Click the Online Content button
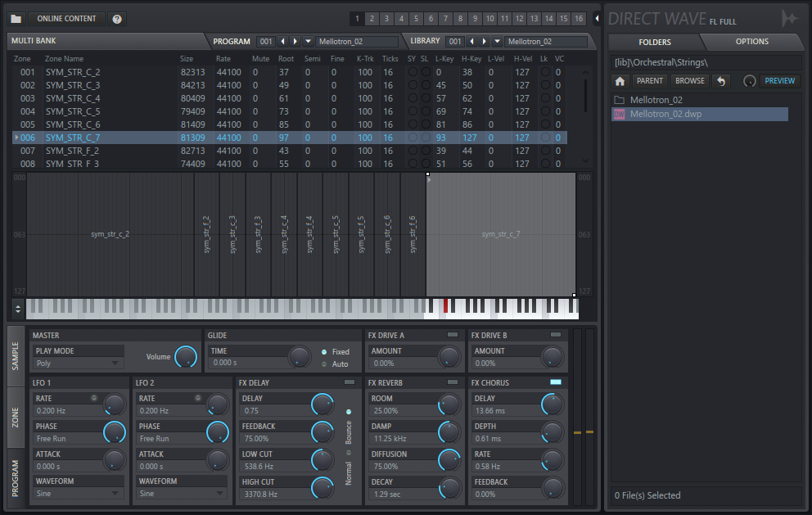This screenshot has height=515, width=812. click(x=66, y=18)
